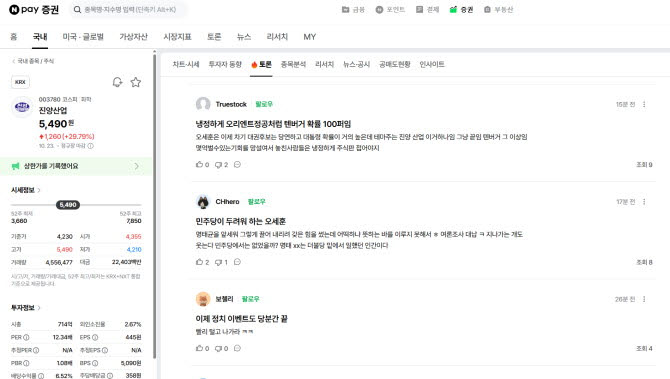Click the EPS info icon

point(95,337)
